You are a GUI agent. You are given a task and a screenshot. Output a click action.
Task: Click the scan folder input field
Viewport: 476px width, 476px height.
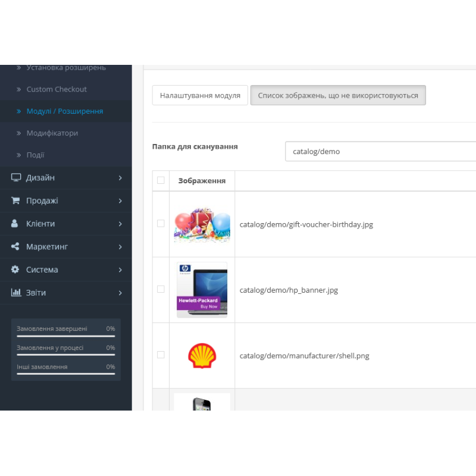click(x=381, y=151)
